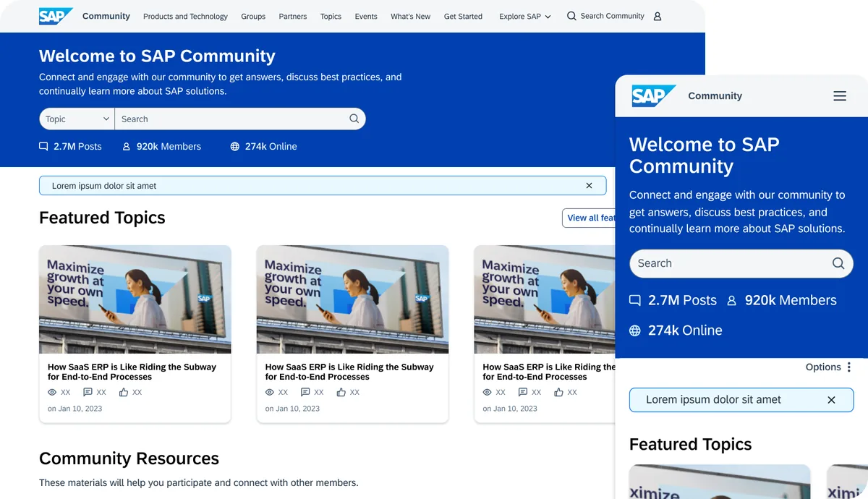Open the Topic dropdown in search bar

click(x=77, y=119)
